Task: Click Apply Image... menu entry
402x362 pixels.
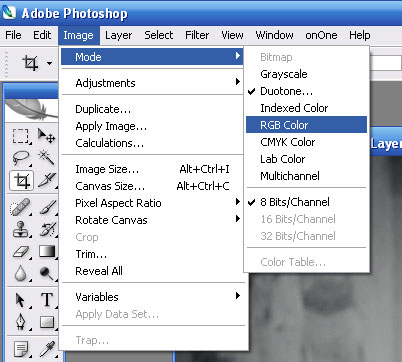Action: 152,126
